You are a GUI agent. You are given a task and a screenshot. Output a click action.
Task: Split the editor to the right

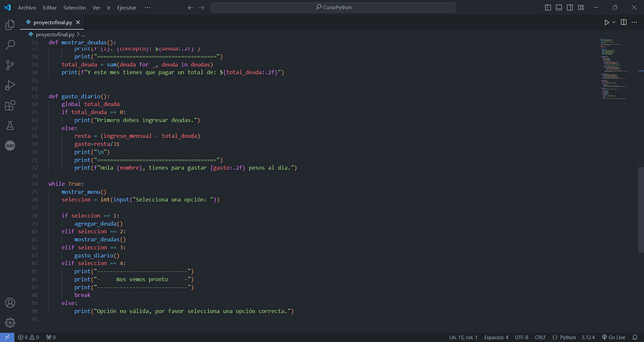624,22
